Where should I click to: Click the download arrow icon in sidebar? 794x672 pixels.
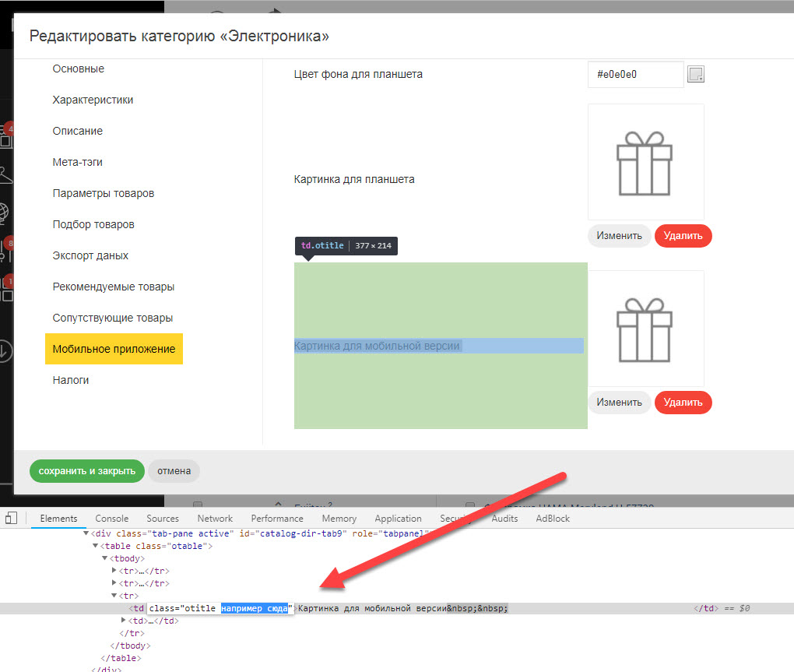point(4,350)
